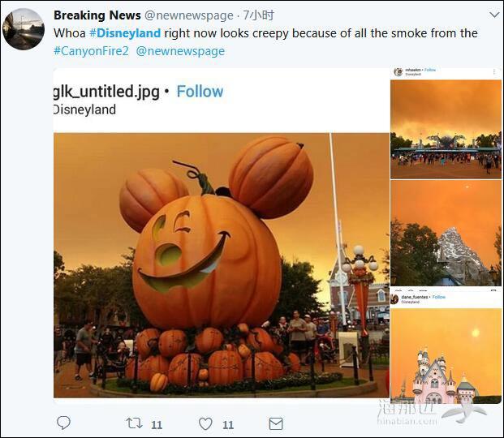This screenshot has width=504, height=438.
Task: Click the retweet count number 11
Action: (157, 425)
